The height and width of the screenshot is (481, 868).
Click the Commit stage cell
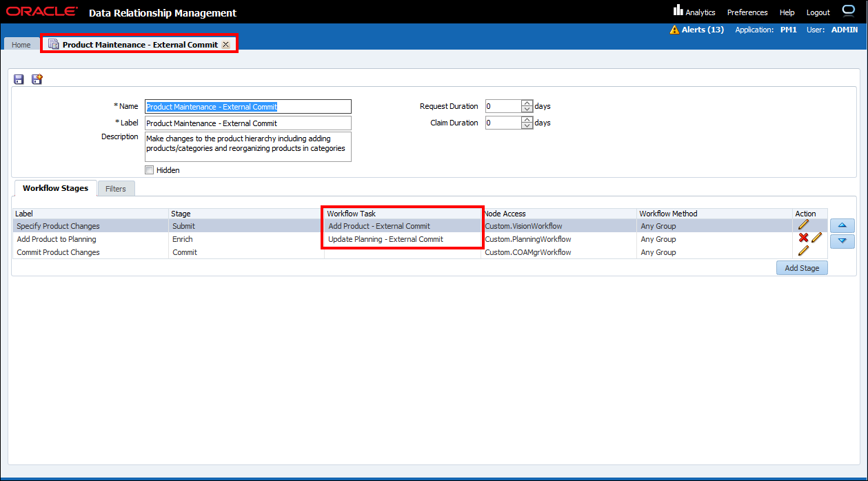coord(185,252)
